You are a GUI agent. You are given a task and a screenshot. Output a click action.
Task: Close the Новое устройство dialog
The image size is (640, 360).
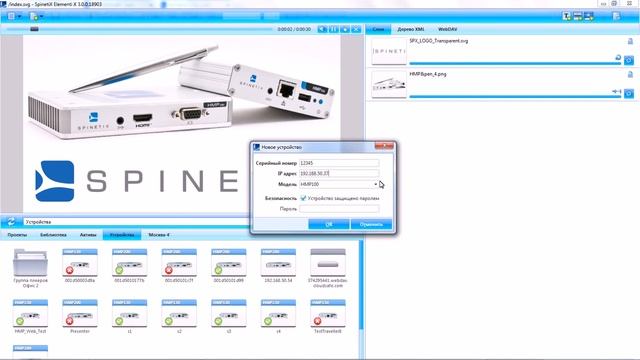[384, 146]
